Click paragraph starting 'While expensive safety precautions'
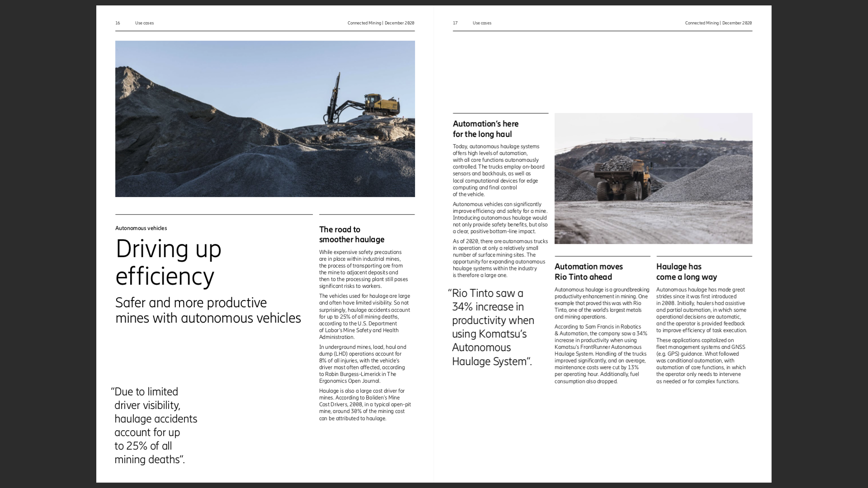Screen dimensions: 868x488 pyautogui.click(x=363, y=269)
